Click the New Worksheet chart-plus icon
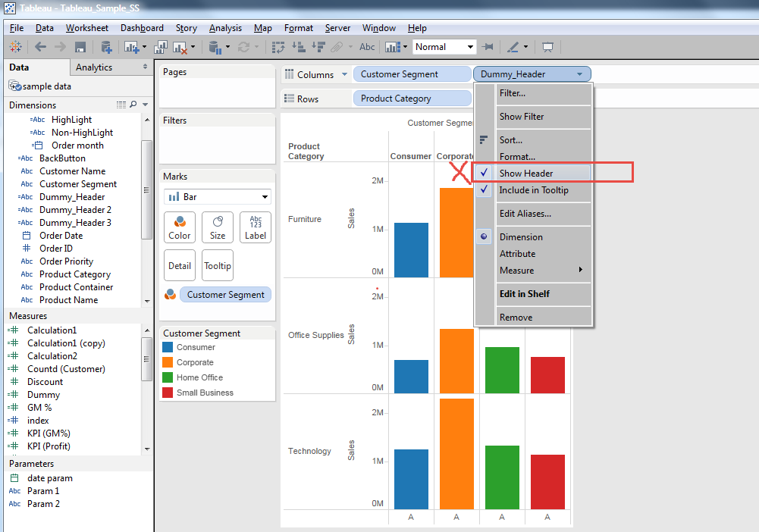 132,47
